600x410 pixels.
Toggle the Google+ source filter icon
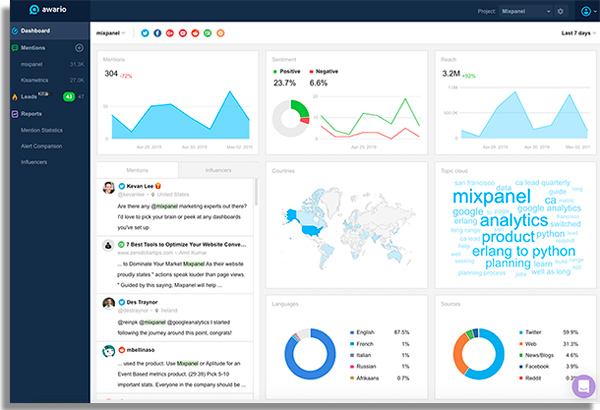point(170,33)
